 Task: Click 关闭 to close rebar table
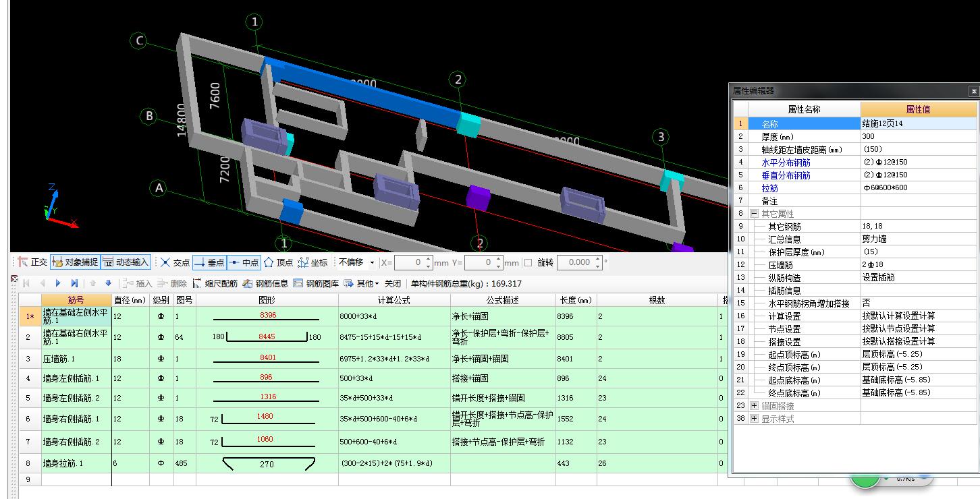(393, 283)
